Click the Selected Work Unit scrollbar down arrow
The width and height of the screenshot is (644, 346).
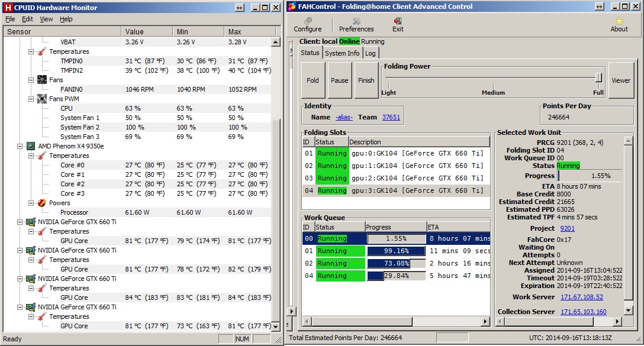pos(628,311)
